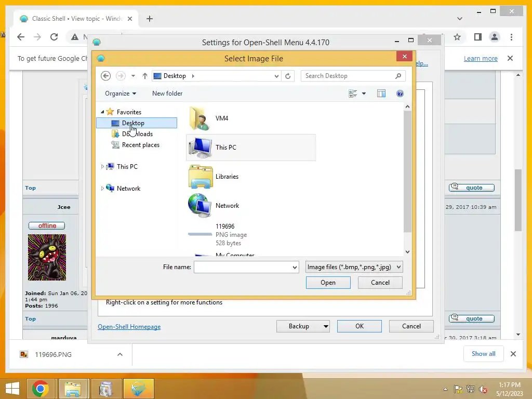Bookmark this page with star icon
The width and height of the screenshot is (532, 399).
coord(457,37)
